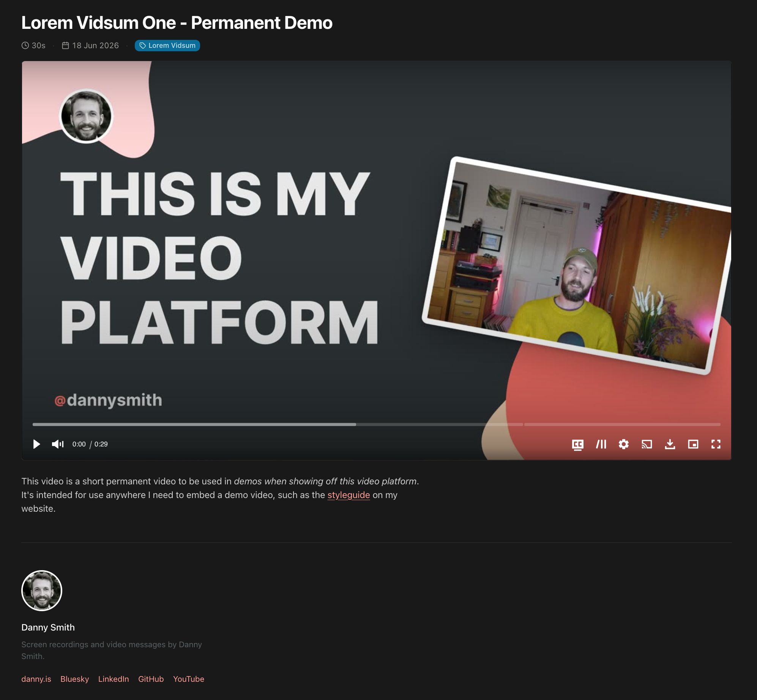Cast the video to a device

click(647, 444)
